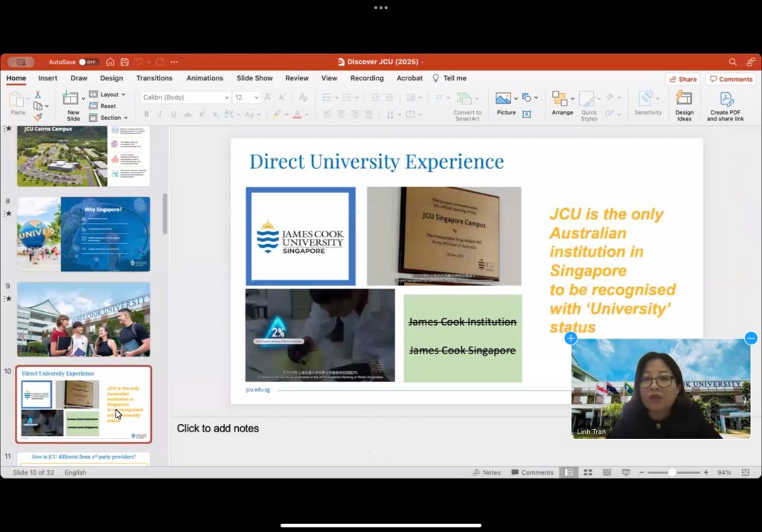The width and height of the screenshot is (762, 532).
Task: Toggle the Comments pane in status bar
Action: (x=532, y=472)
